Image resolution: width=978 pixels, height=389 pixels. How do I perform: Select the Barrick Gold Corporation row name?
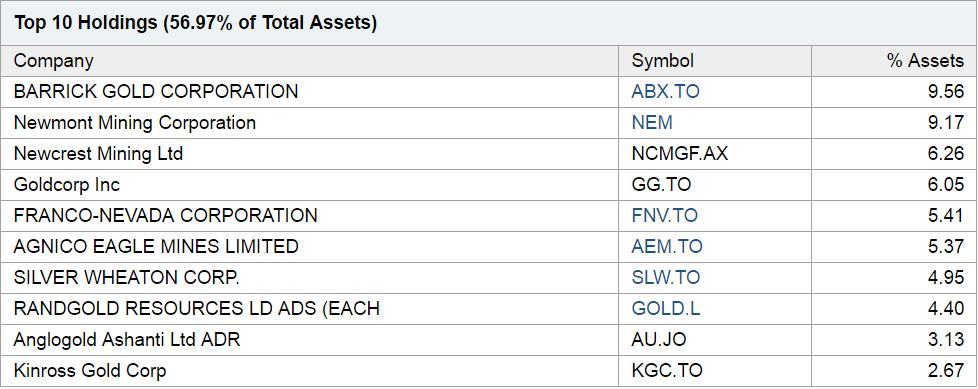click(x=156, y=92)
